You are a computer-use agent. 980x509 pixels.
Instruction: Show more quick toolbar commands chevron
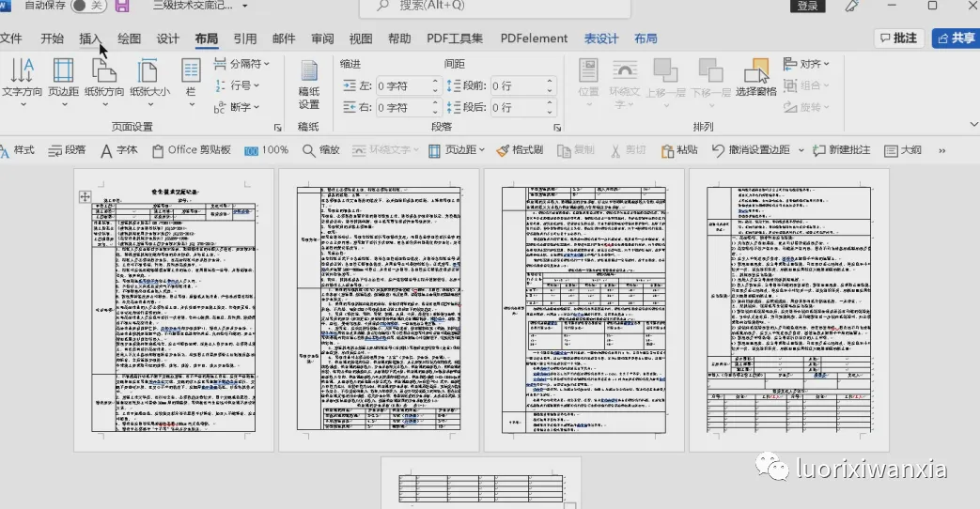(x=941, y=150)
